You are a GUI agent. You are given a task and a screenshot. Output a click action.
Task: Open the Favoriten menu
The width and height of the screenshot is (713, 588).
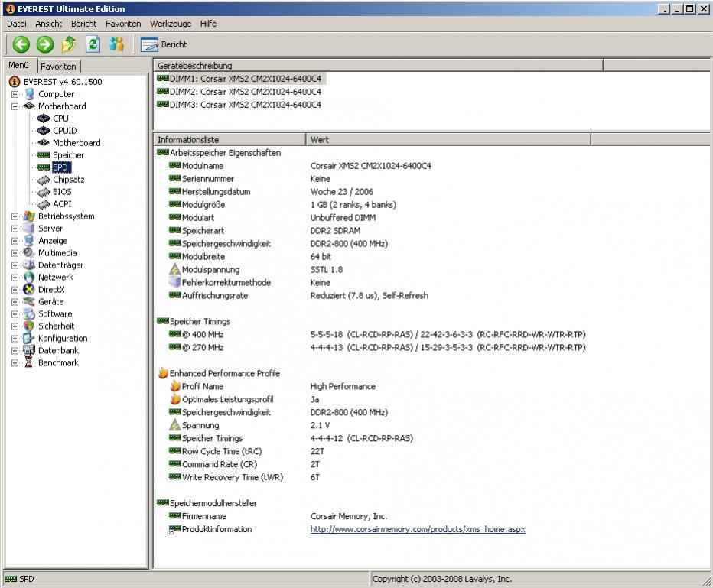click(x=123, y=24)
